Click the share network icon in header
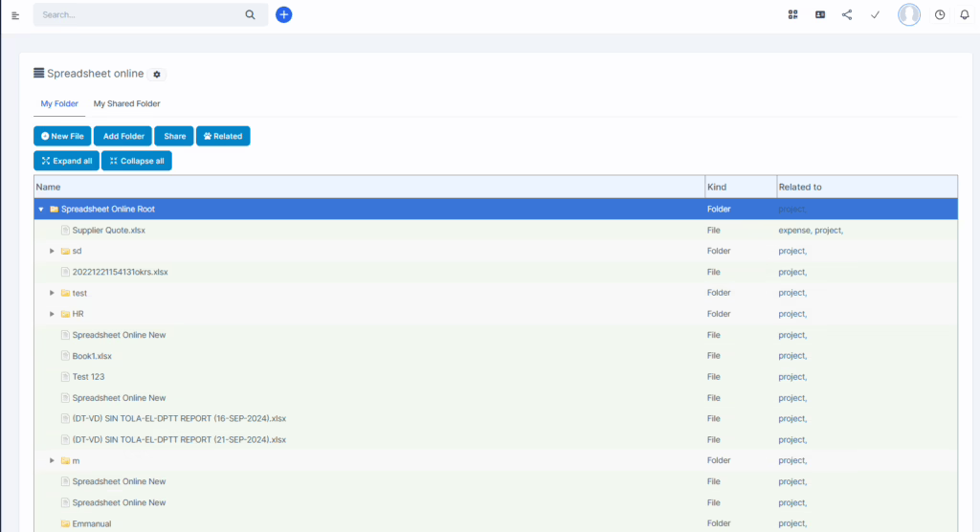This screenshot has width=980, height=532. tap(847, 14)
